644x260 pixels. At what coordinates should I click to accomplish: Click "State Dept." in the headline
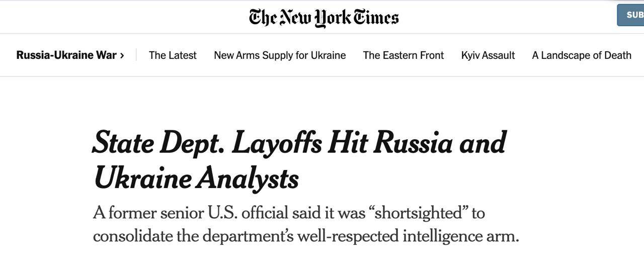click(157, 143)
